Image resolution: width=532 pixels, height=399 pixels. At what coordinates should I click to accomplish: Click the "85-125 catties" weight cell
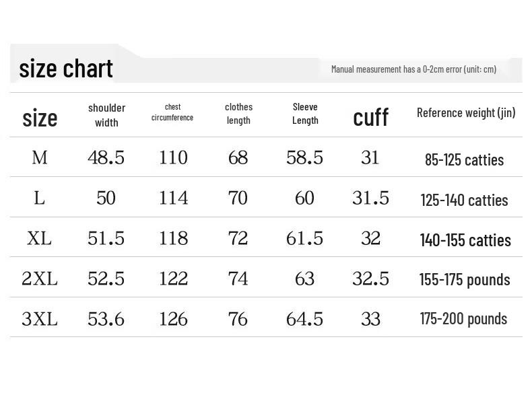[464, 160]
